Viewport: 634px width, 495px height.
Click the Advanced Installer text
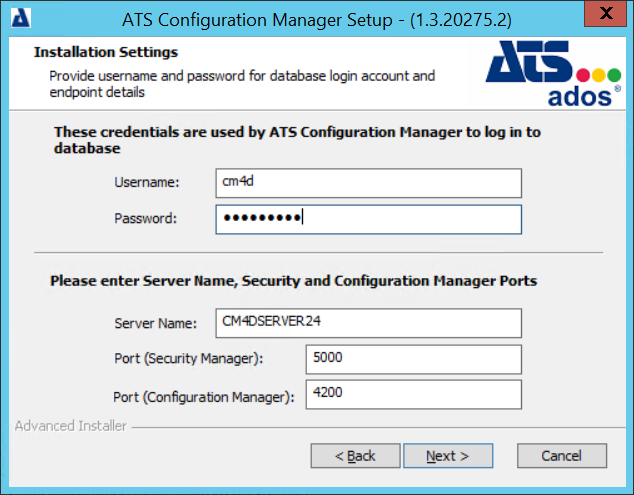click(71, 426)
